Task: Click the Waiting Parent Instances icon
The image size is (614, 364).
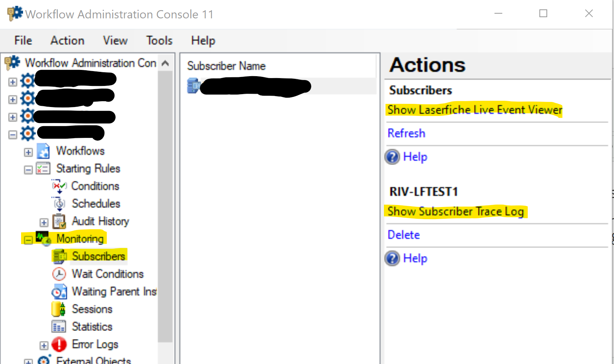Action: click(x=59, y=292)
